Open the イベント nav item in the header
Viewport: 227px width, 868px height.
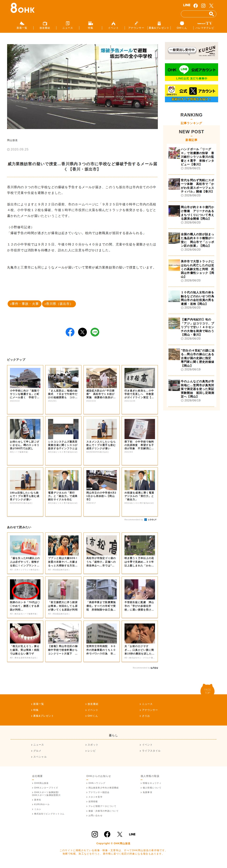click(113, 25)
